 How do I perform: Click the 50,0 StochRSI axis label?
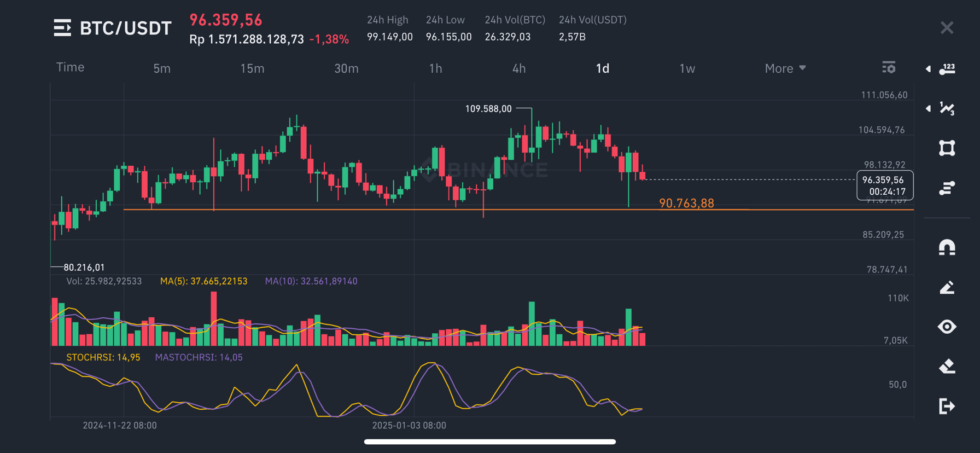point(897,385)
